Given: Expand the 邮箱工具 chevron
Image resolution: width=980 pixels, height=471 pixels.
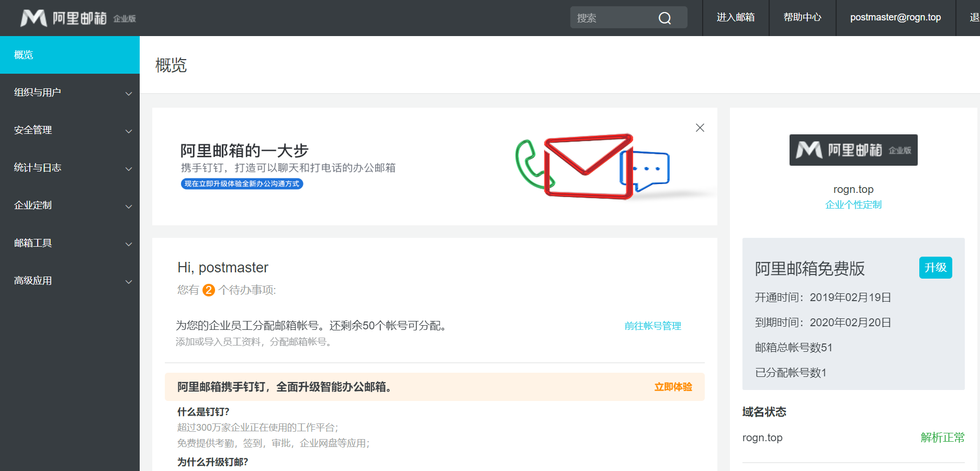Looking at the screenshot, I should click(129, 244).
